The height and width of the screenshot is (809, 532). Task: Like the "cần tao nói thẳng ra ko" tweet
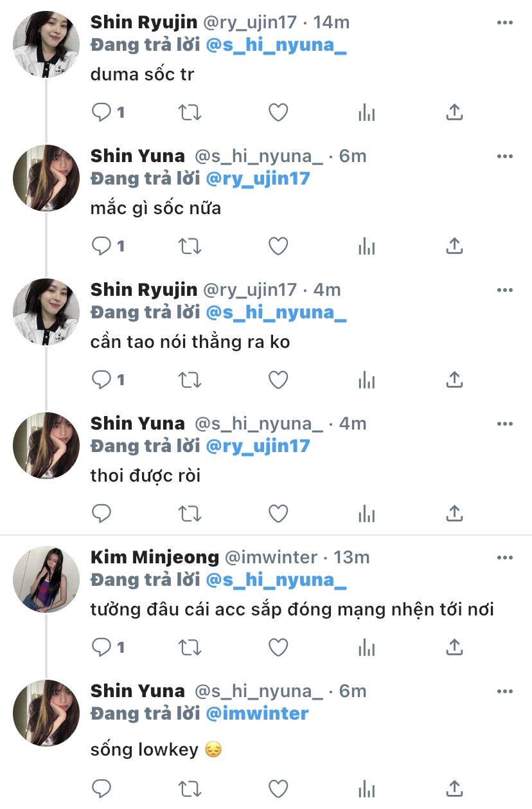[278, 380]
